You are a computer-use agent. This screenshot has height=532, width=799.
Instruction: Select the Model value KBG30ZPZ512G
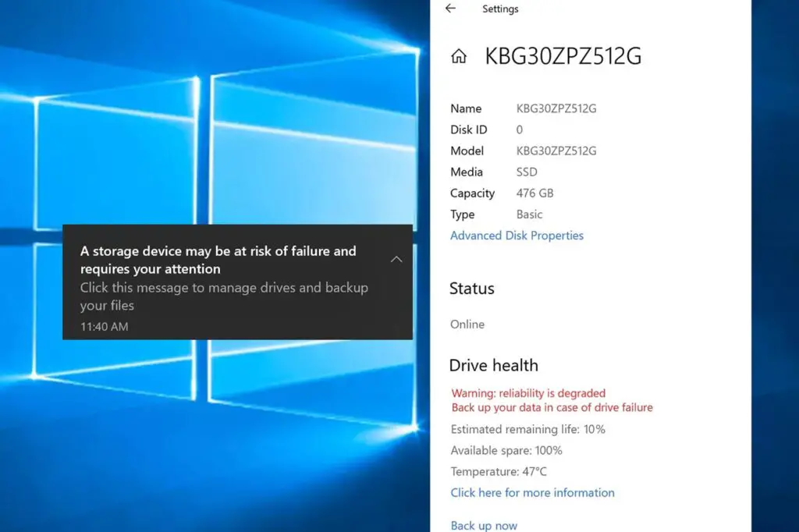(x=557, y=151)
